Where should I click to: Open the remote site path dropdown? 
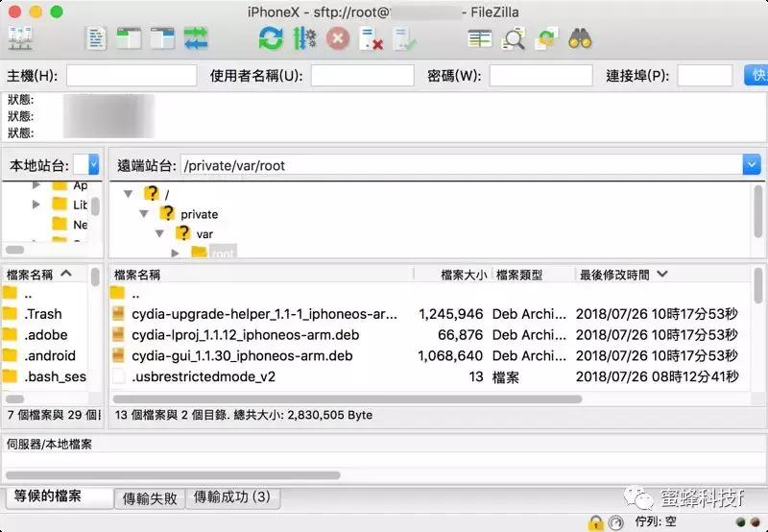click(752, 164)
